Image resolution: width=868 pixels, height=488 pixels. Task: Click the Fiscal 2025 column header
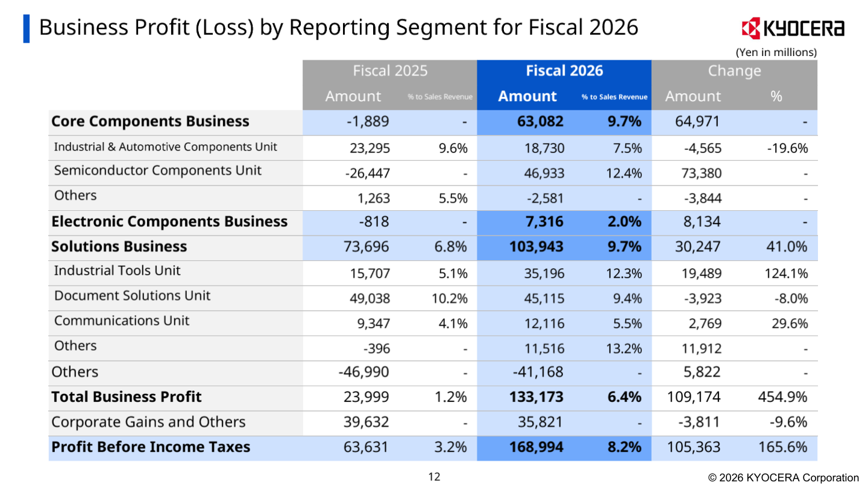pyautogui.click(x=390, y=71)
